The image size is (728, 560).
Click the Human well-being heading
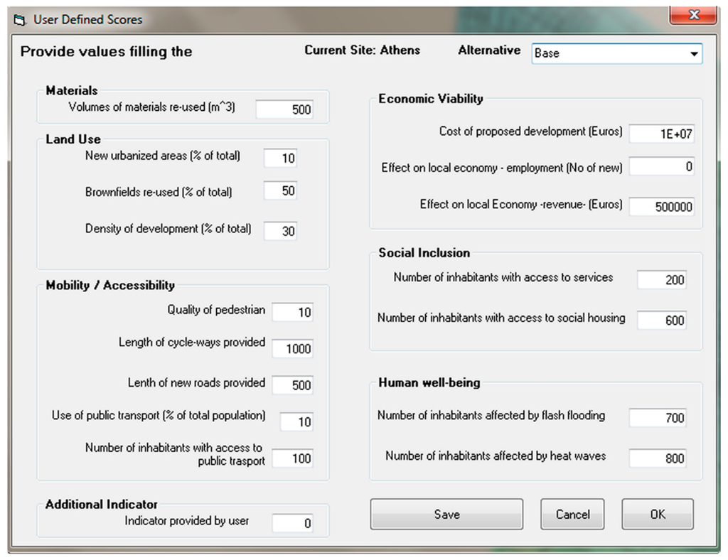[429, 383]
